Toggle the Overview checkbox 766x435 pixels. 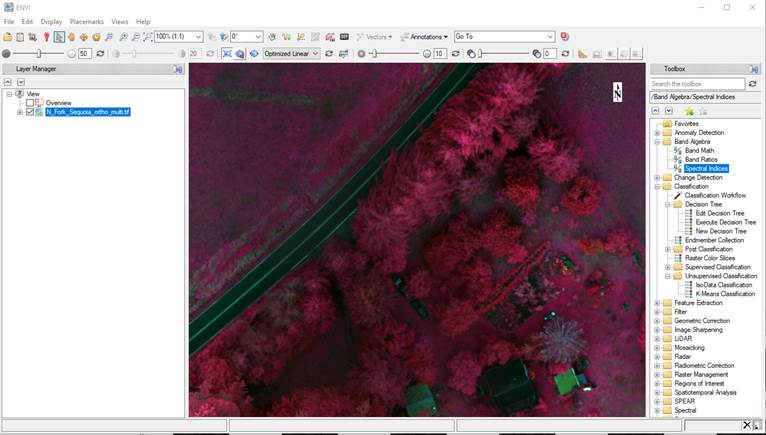pos(30,103)
